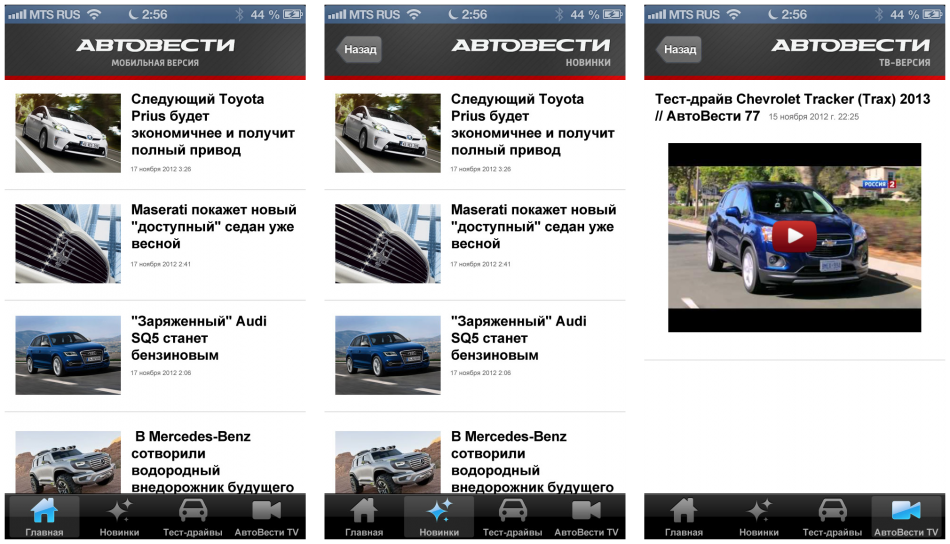Open 'Следующий Toyota Prius' headline in Новинки screen
Image resolution: width=950 pixels, height=544 pixels.
point(533,124)
